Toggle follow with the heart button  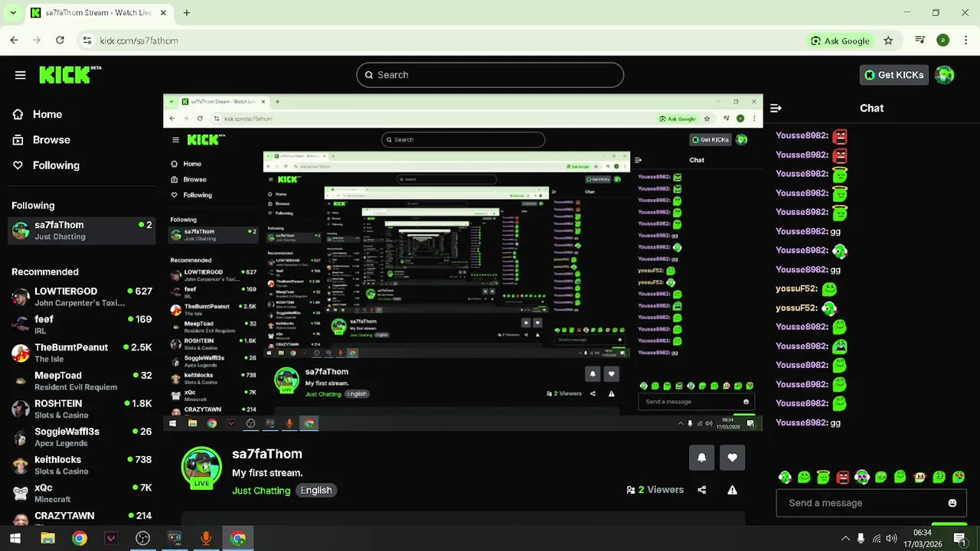pyautogui.click(x=732, y=458)
